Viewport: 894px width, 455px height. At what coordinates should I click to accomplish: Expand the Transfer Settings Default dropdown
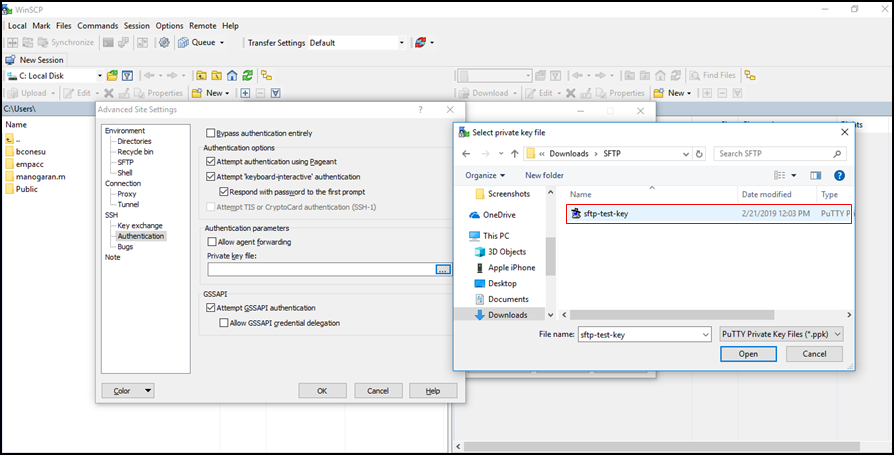click(401, 43)
